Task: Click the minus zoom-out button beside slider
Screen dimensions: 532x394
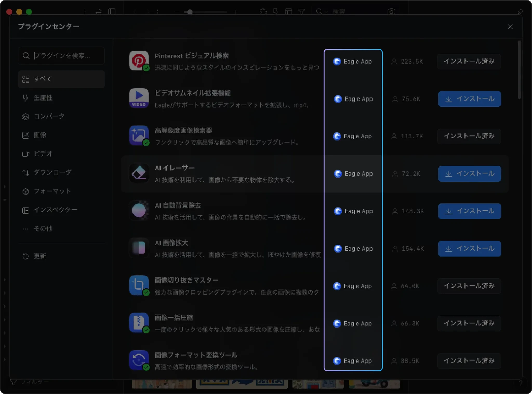Action: [x=177, y=12]
